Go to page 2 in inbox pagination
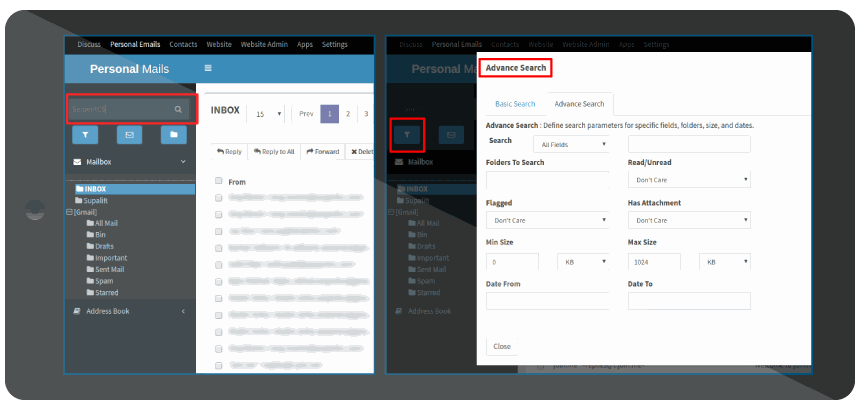Image resolution: width=860 pixels, height=410 pixels. point(348,114)
